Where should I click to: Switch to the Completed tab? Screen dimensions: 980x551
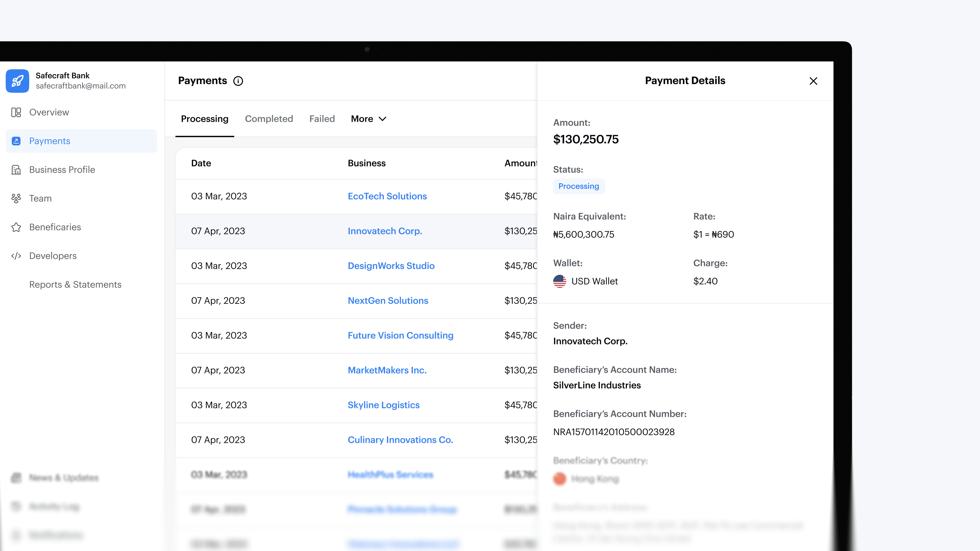coord(269,119)
